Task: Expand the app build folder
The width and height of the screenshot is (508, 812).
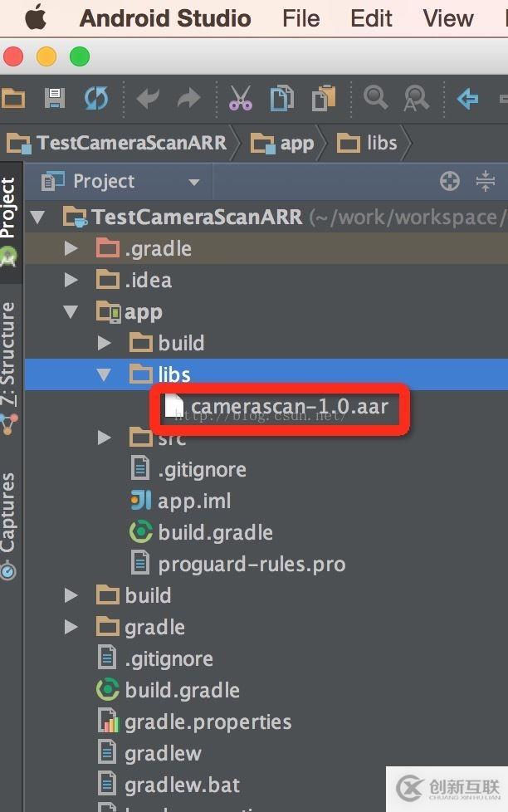Action: click(104, 343)
